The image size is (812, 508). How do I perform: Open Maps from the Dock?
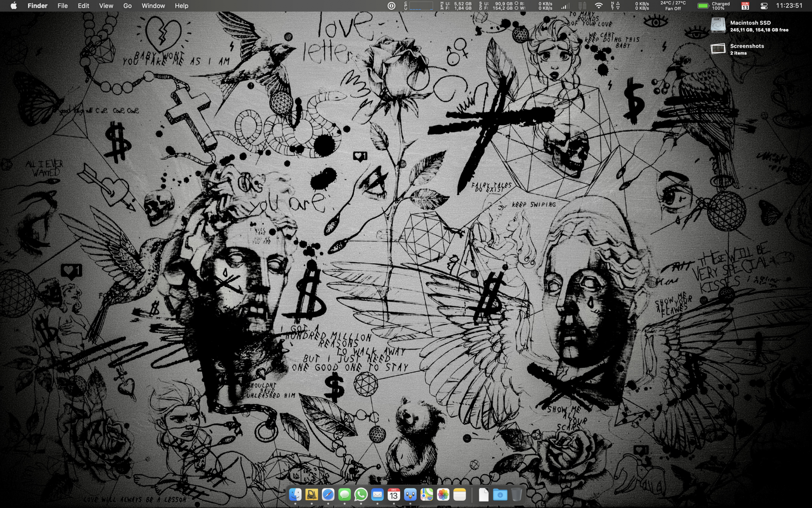[427, 495]
